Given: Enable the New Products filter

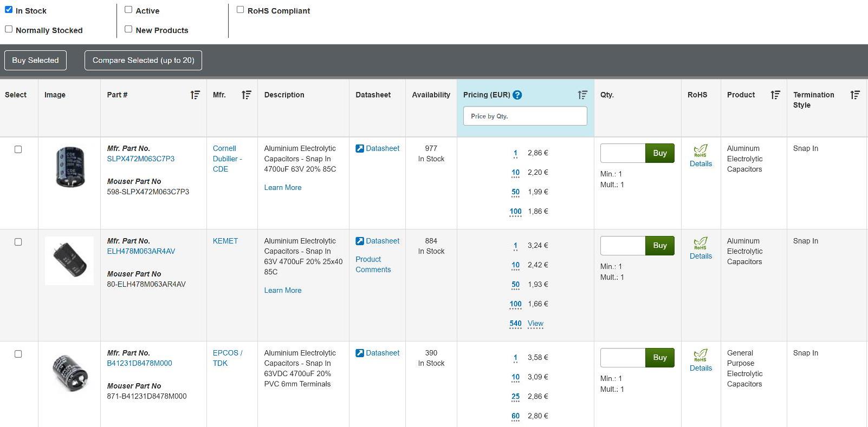Looking at the screenshot, I should click(128, 29).
